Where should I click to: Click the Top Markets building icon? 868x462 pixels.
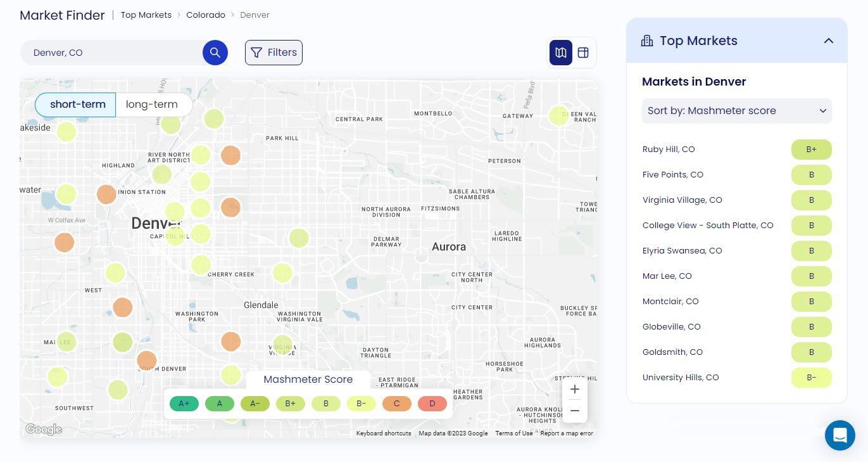click(x=647, y=41)
